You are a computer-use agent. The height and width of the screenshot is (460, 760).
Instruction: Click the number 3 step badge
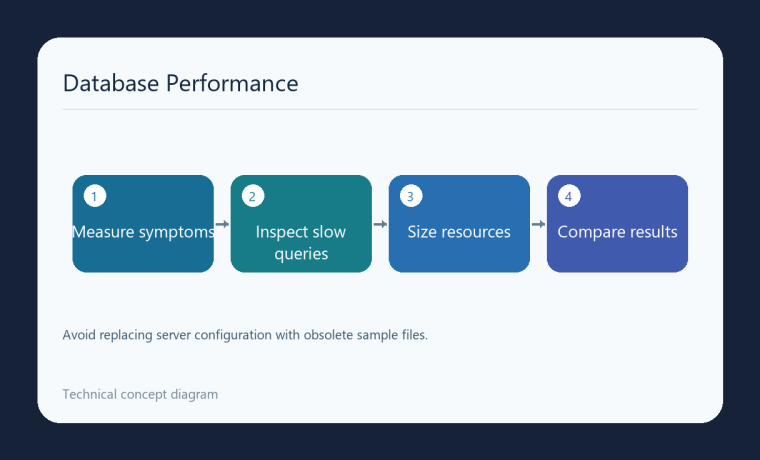[411, 196]
